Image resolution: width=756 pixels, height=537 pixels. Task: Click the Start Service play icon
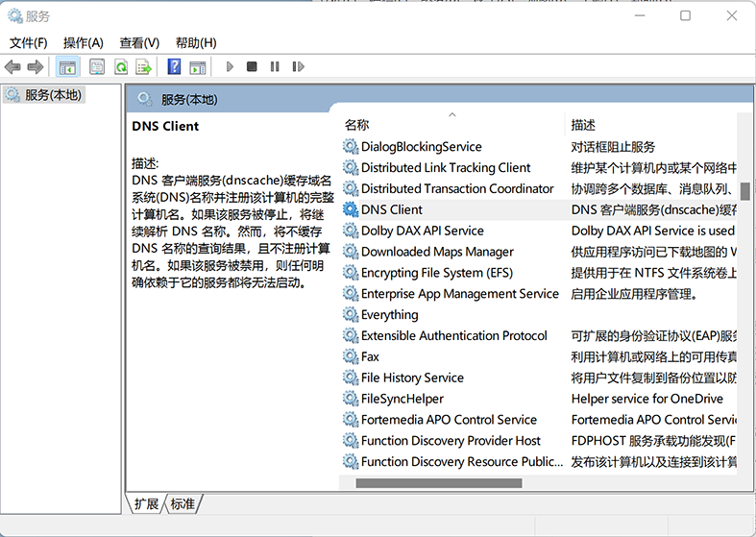click(x=230, y=66)
